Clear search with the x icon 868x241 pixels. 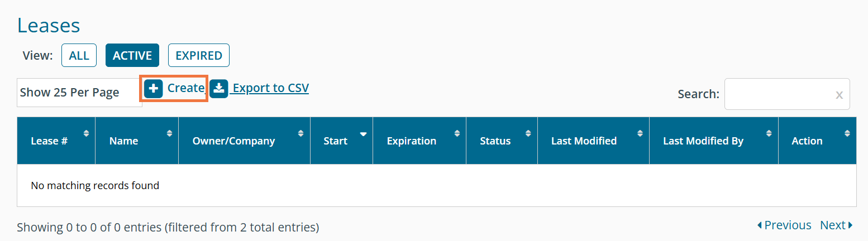[x=839, y=95]
